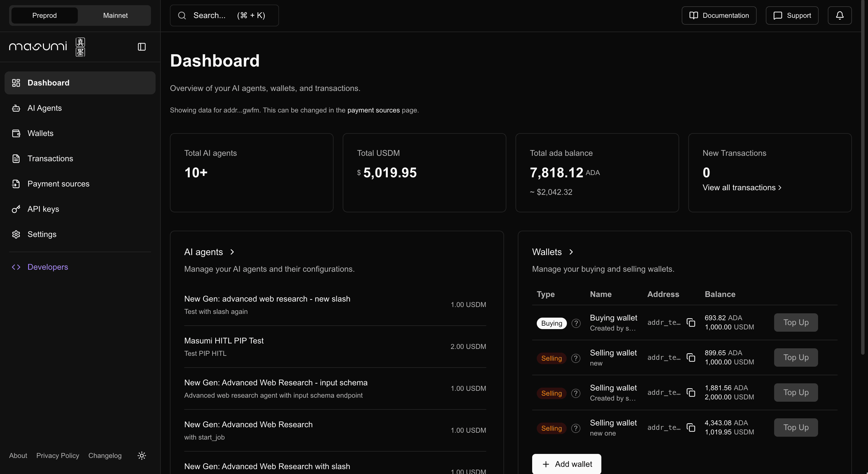This screenshot has width=868, height=474.
Task: Follow the View all transactions link
Action: (x=742, y=188)
